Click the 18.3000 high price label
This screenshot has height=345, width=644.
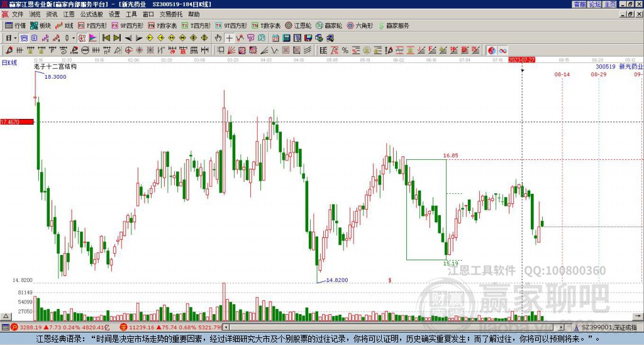coord(55,76)
